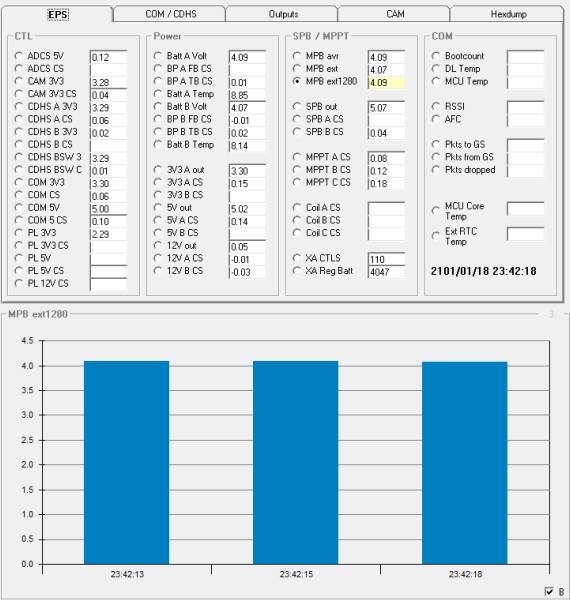Select the SPB out radio button
The image size is (570, 600).
pyautogui.click(x=296, y=106)
